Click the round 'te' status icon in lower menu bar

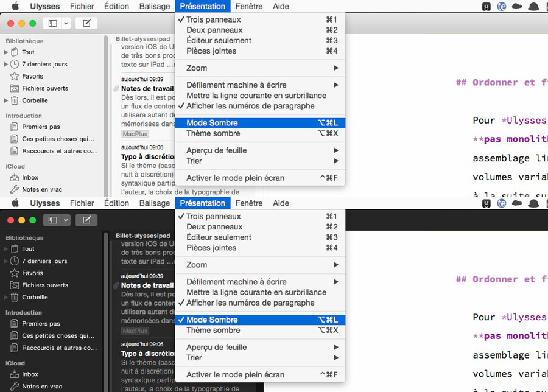click(502, 203)
